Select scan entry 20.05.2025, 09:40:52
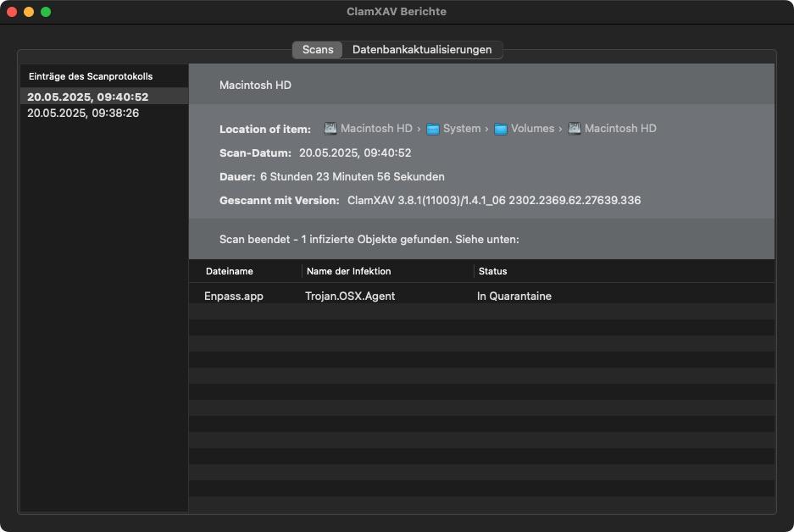The image size is (794, 532). (x=104, y=97)
